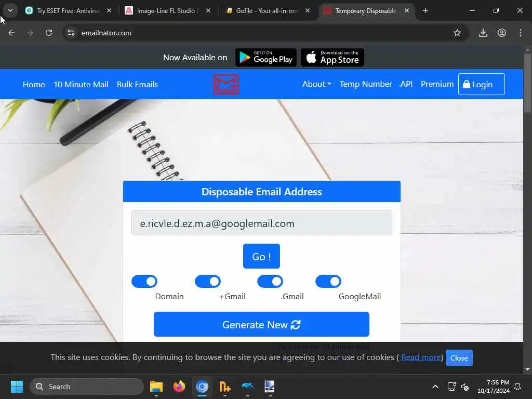Screen dimensions: 532x399
Task: Close the Try ESET Free tab
Action: 109,10
